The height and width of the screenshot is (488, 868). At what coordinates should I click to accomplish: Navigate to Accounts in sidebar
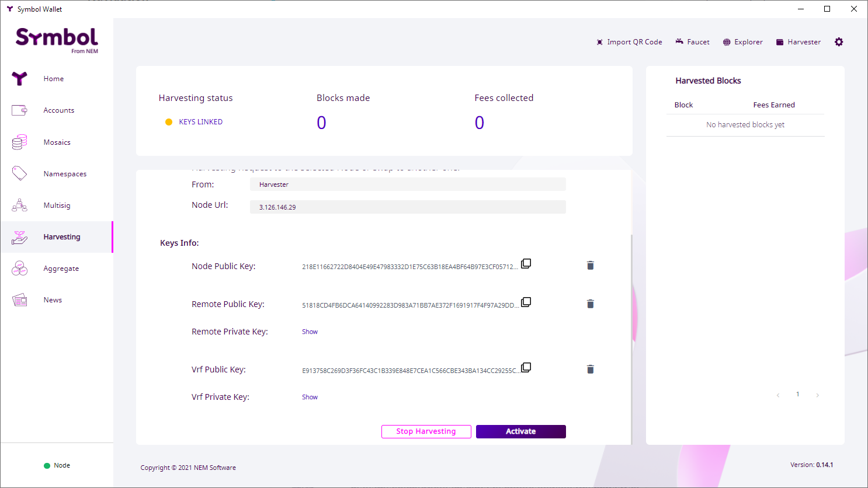[58, 110]
